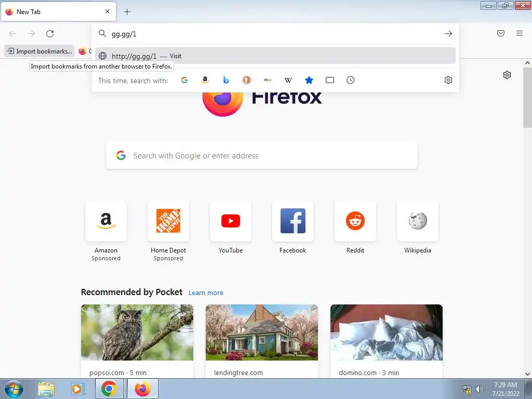Close the New Tab tab
The image size is (532, 399).
[108, 11]
